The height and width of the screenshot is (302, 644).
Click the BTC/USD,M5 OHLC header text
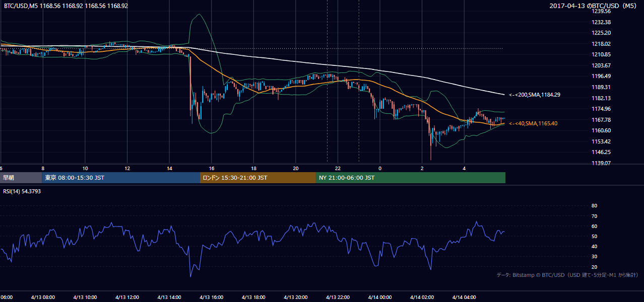click(x=66, y=6)
